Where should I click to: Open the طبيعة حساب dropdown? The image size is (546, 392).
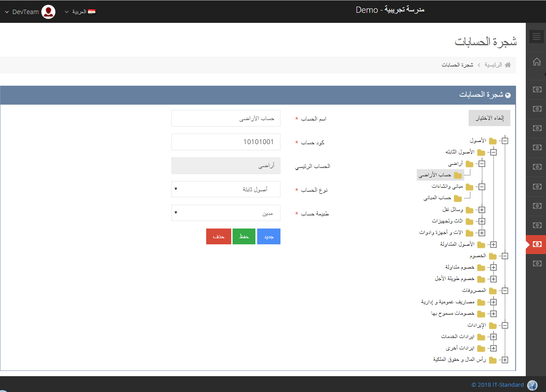click(226, 213)
